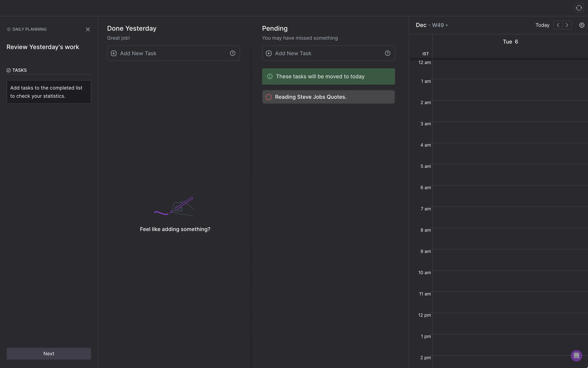Click Add New Task field under Pending

(328, 53)
